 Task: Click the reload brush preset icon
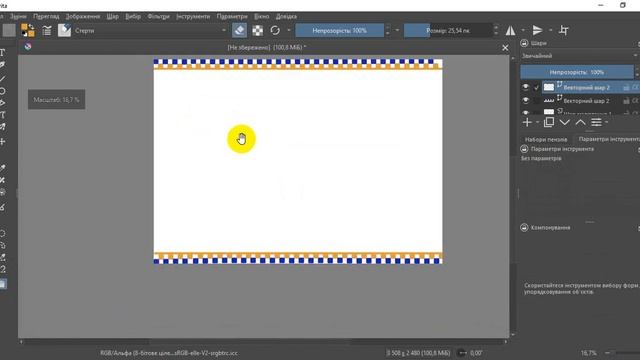click(x=275, y=30)
